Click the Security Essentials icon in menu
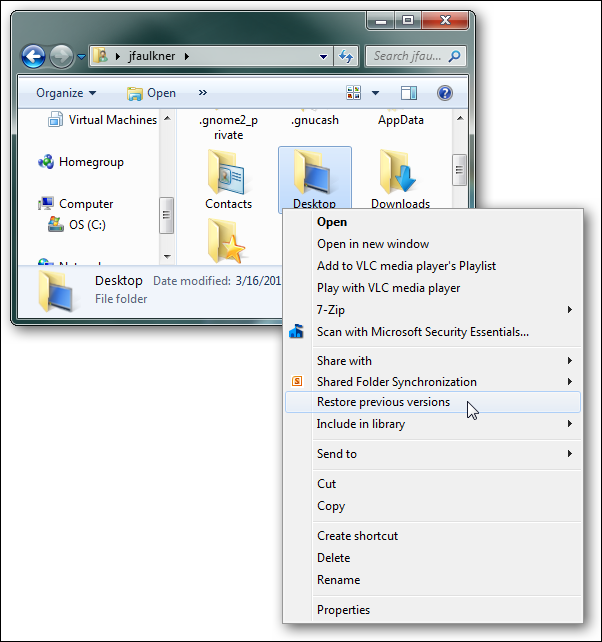602x642 pixels. tap(296, 332)
